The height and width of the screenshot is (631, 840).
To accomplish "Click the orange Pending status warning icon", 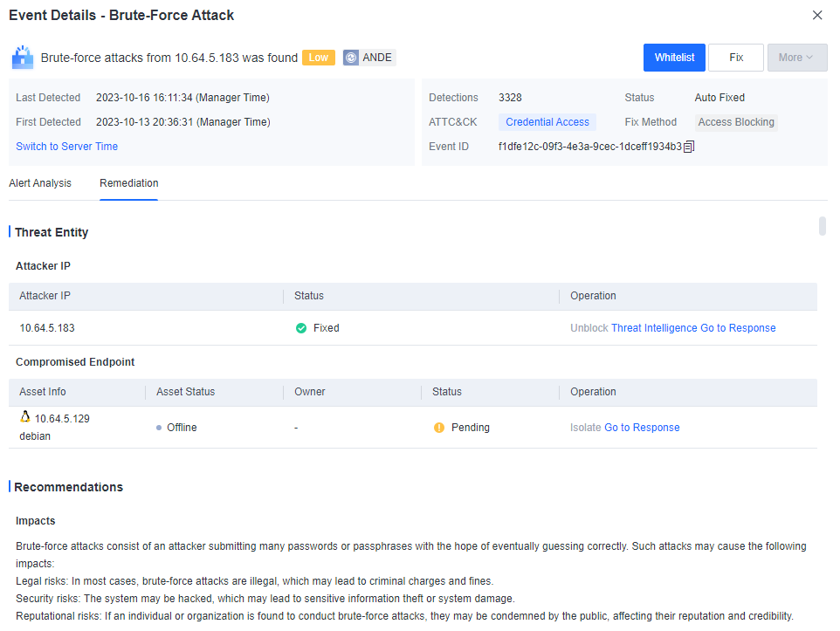I will (439, 428).
